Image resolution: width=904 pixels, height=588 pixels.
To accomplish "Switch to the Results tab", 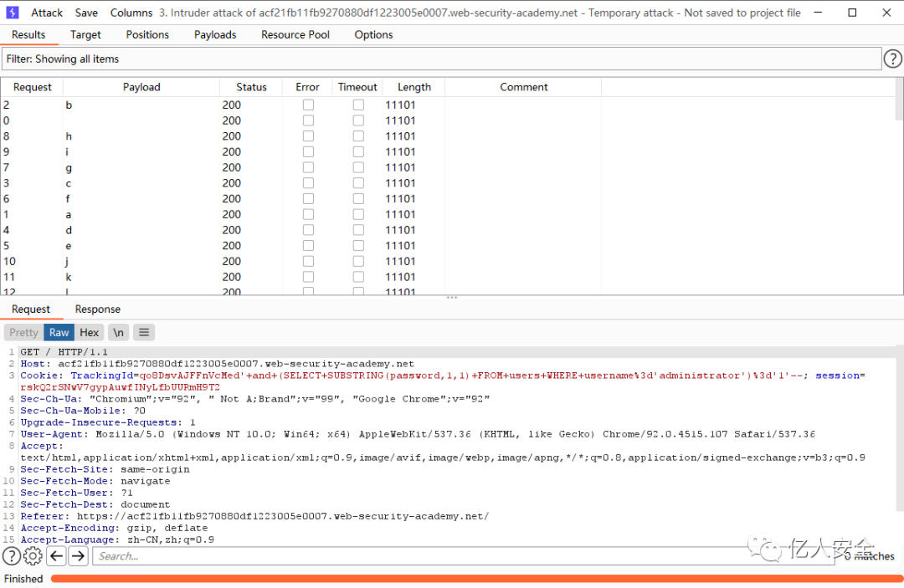I will click(28, 34).
